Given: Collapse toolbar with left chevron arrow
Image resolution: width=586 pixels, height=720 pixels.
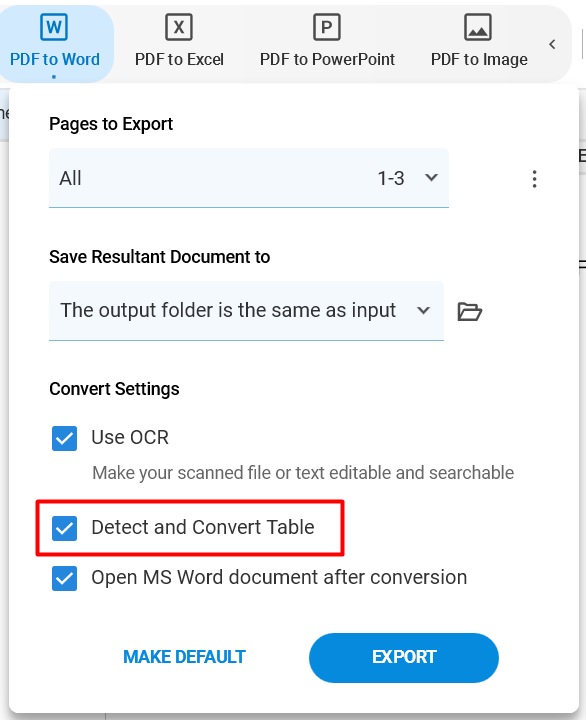Looking at the screenshot, I should 552,45.
